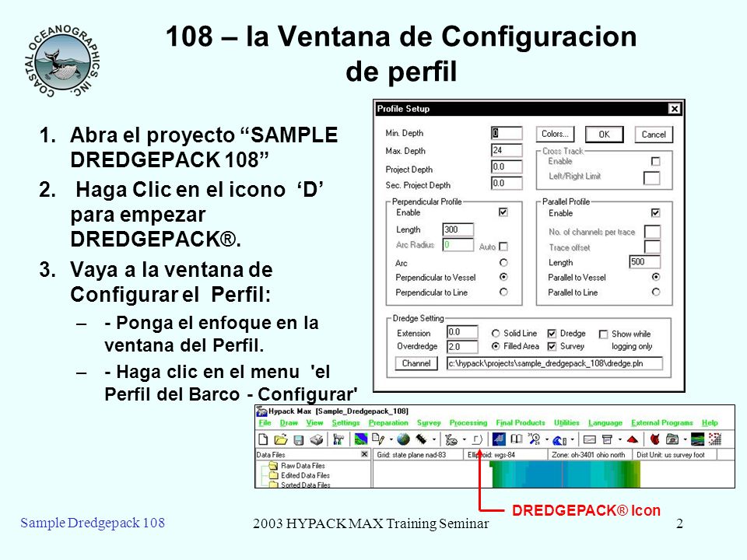The height and width of the screenshot is (560, 747).
Task: Open dropdown arrow next to pencil editor icon
Action: coord(391,439)
